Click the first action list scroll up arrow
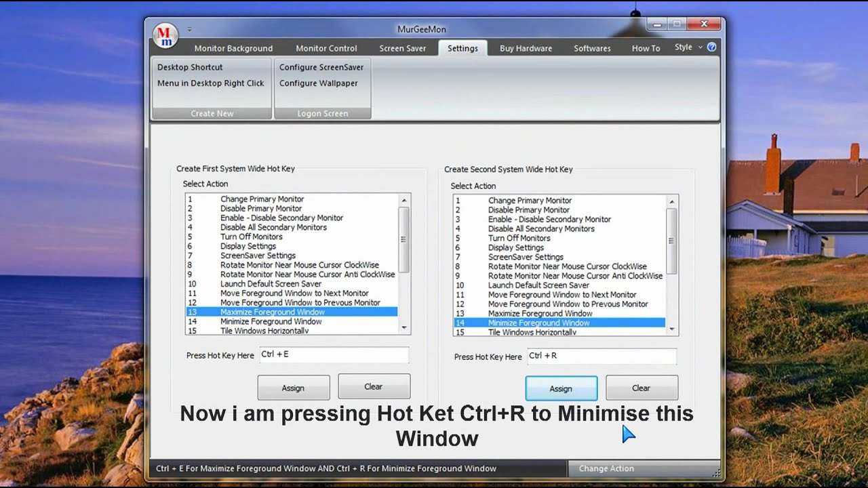This screenshot has height=488, width=868. point(404,200)
